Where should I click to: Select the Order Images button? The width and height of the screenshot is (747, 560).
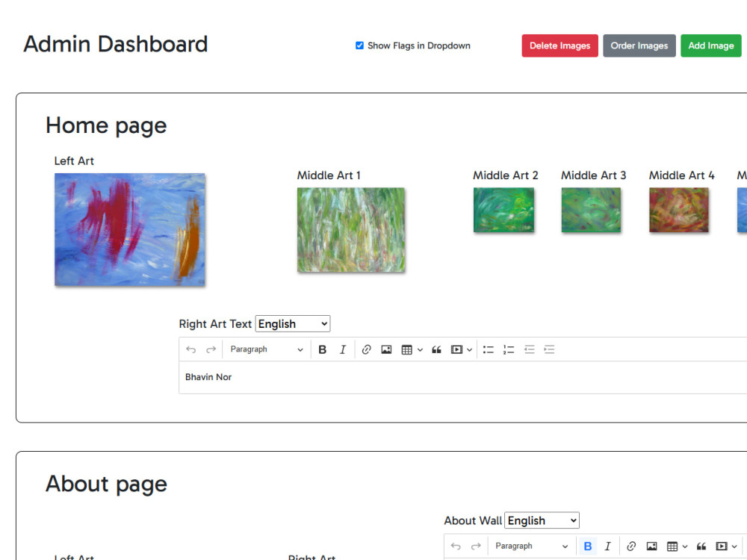(639, 46)
